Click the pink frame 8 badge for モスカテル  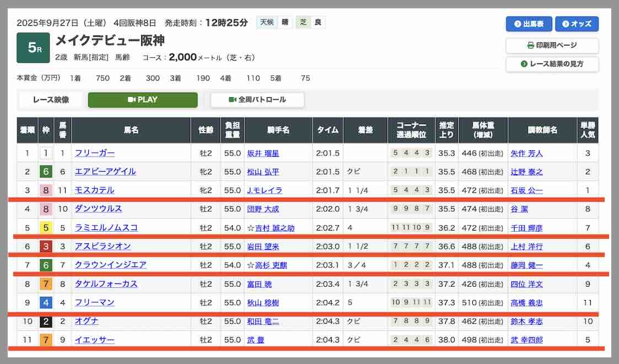[x=46, y=190]
